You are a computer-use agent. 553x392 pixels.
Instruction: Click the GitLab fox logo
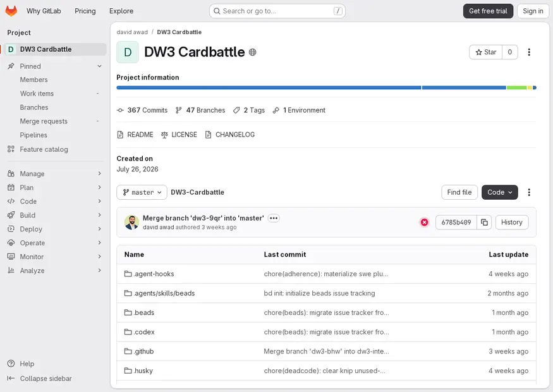(11, 11)
